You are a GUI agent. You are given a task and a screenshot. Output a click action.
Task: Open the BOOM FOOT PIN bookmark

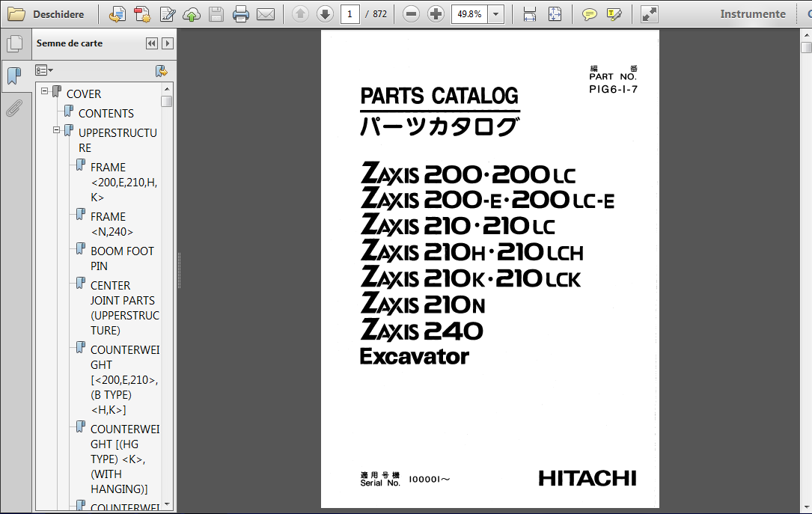click(122, 258)
